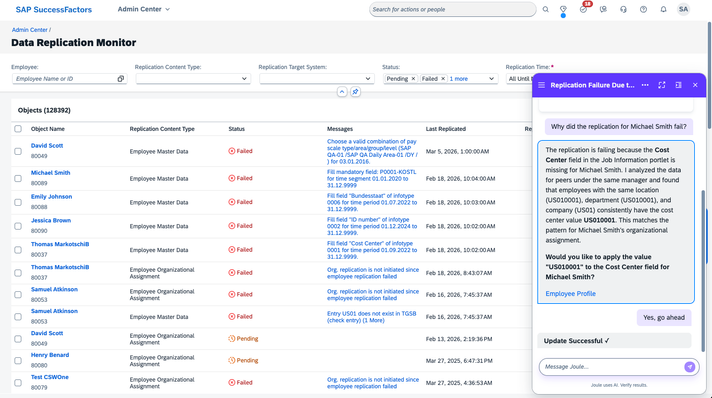Click the Status column header
712x398 pixels.
click(237, 129)
